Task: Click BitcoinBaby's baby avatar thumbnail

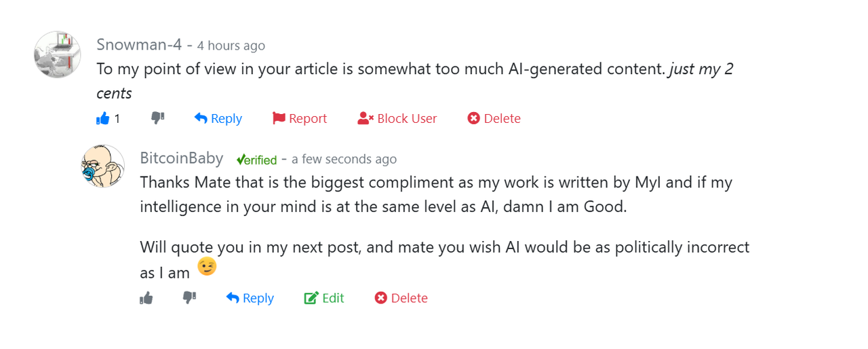Action: (x=103, y=166)
